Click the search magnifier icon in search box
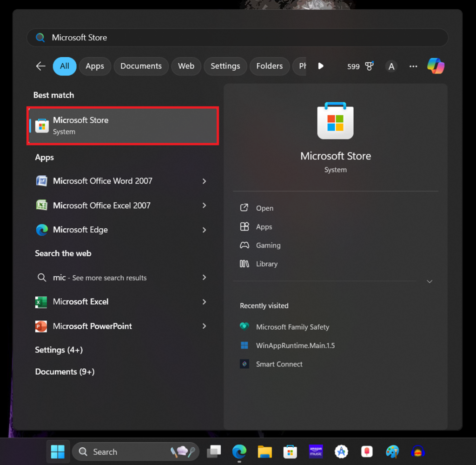This screenshot has width=476, height=465. pyautogui.click(x=40, y=37)
